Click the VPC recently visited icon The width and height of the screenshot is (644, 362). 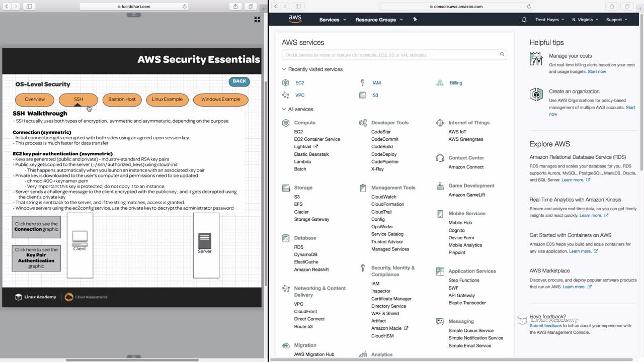(286, 95)
